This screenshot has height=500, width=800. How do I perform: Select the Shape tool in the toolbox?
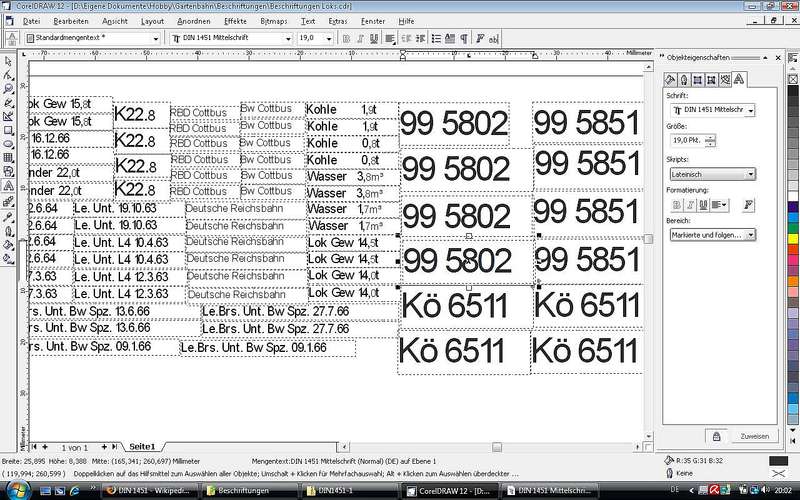tap(8, 76)
